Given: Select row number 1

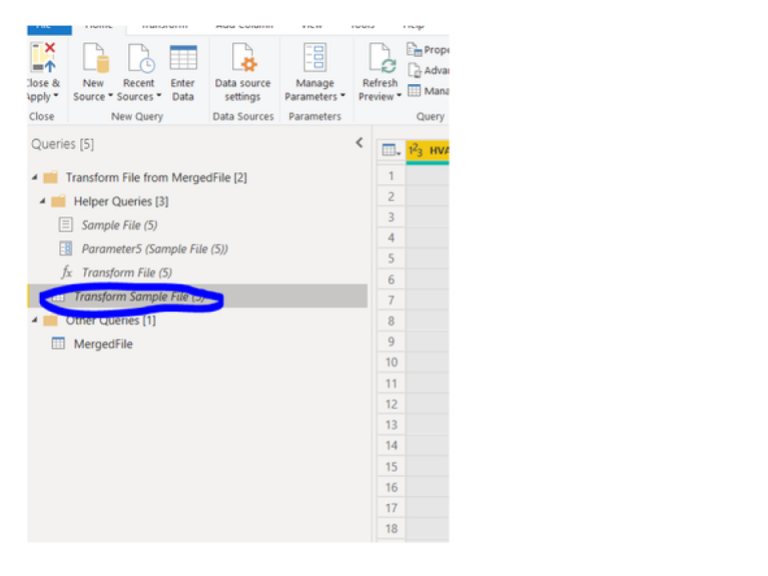Looking at the screenshot, I should [391, 176].
